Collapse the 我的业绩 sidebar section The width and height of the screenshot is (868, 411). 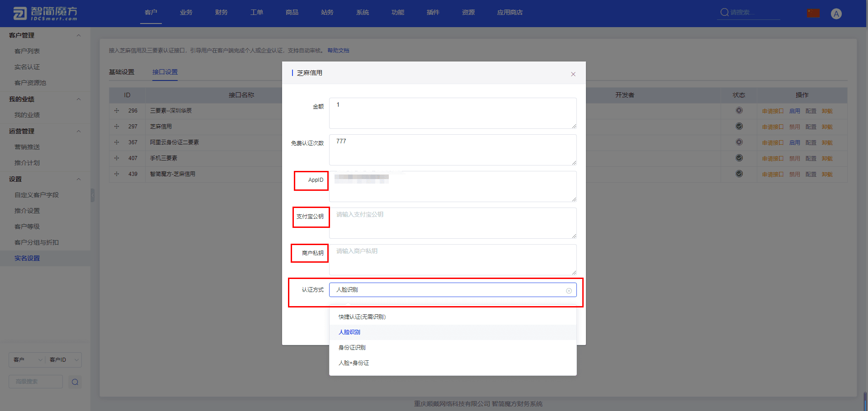point(79,99)
